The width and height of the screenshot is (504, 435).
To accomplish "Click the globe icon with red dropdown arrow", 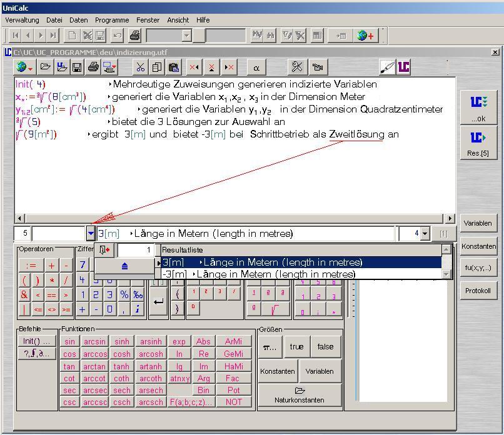I will [x=24, y=67].
